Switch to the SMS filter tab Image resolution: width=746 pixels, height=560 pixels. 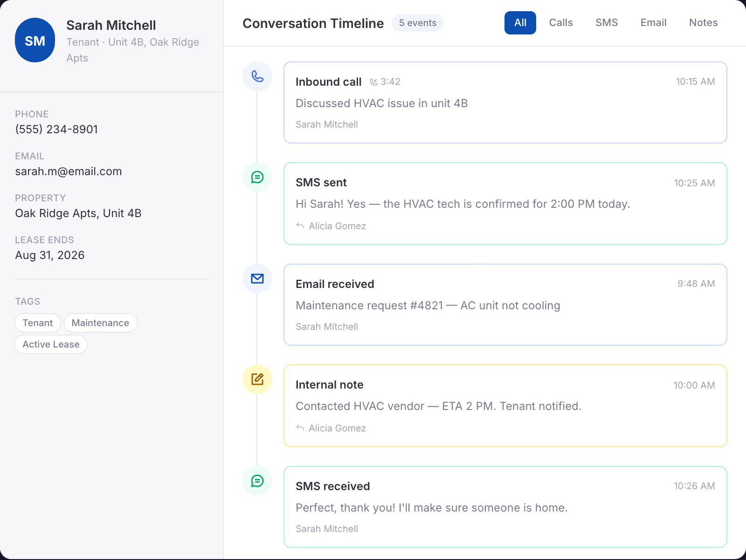tap(606, 22)
